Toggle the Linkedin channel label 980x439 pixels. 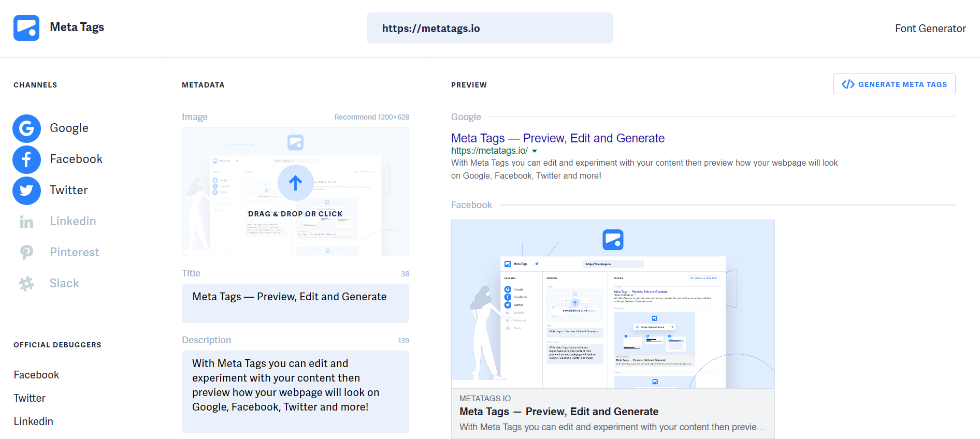pyautogui.click(x=73, y=221)
